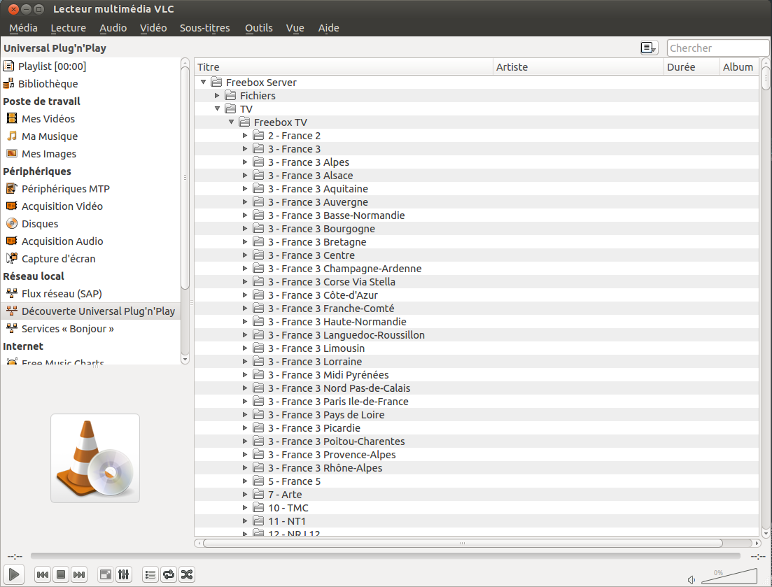Click the Play button
This screenshot has width=772, height=587.
coord(14,574)
